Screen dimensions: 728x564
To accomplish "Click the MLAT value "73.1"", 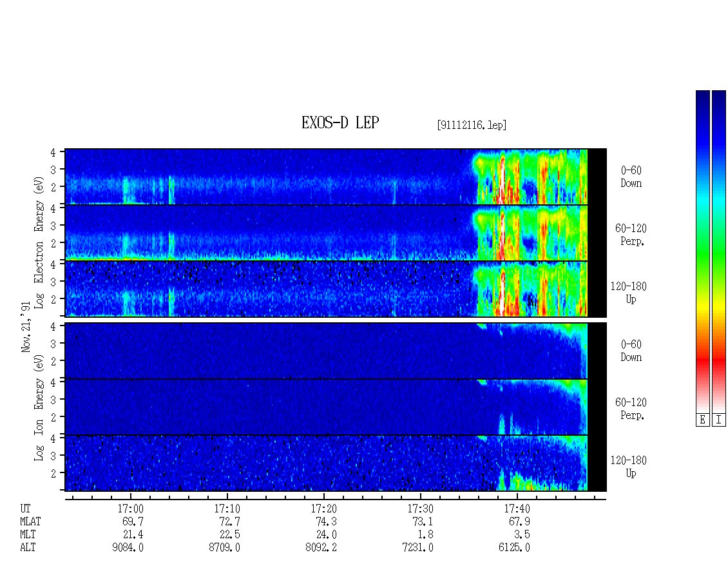I will tap(423, 521).
